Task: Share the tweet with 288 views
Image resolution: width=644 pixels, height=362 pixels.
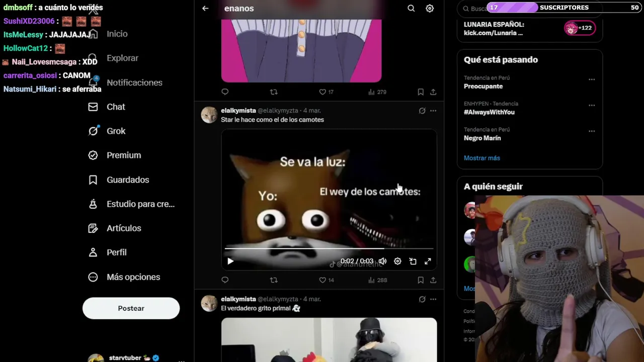Action: [x=433, y=280]
